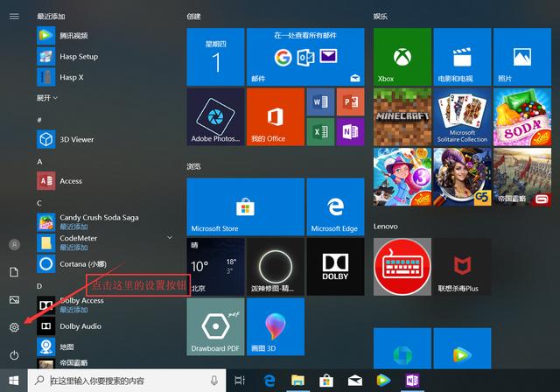This screenshot has width=560, height=392.
Task: Open Microsoft Store from taskbar
Action: [x=326, y=381]
